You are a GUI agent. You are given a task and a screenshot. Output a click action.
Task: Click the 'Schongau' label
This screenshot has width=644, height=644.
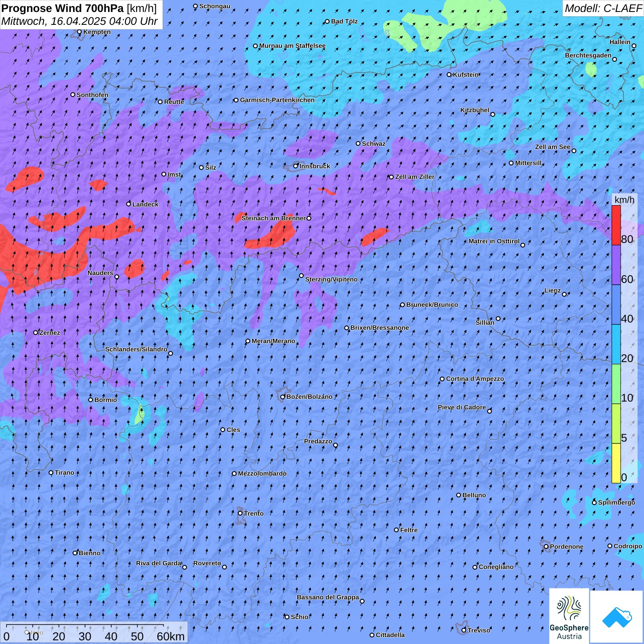[x=214, y=6]
